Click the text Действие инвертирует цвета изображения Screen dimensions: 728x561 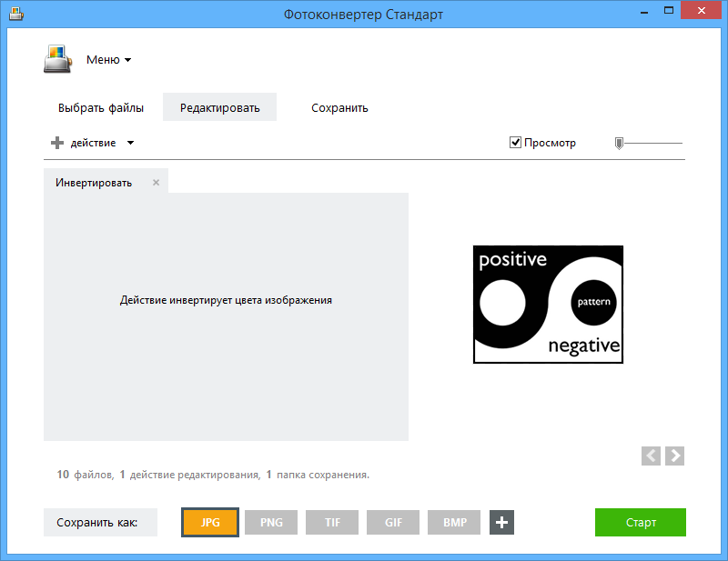pos(226,300)
